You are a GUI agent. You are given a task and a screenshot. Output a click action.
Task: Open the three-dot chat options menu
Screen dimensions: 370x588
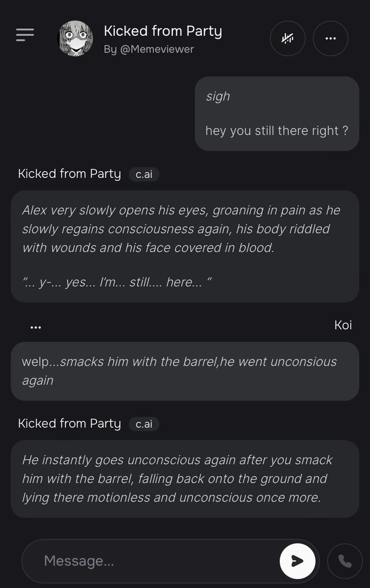[330, 38]
